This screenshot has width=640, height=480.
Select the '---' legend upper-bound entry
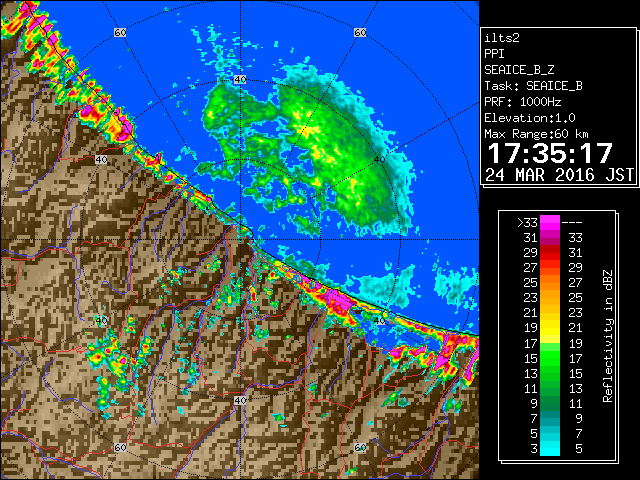click(x=572, y=223)
